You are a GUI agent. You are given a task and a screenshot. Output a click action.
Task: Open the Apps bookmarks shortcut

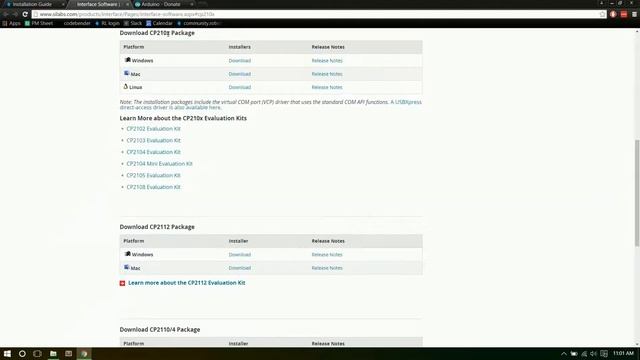11,23
